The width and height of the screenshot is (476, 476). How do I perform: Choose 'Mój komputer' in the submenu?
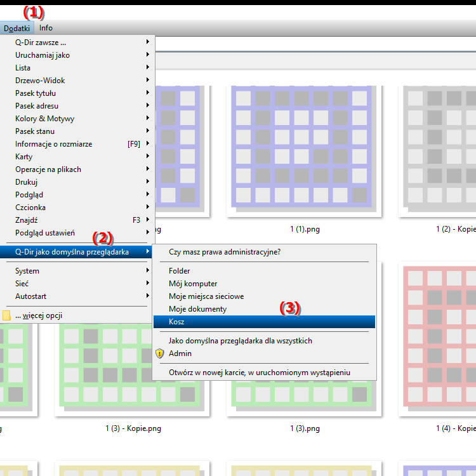click(x=264, y=284)
